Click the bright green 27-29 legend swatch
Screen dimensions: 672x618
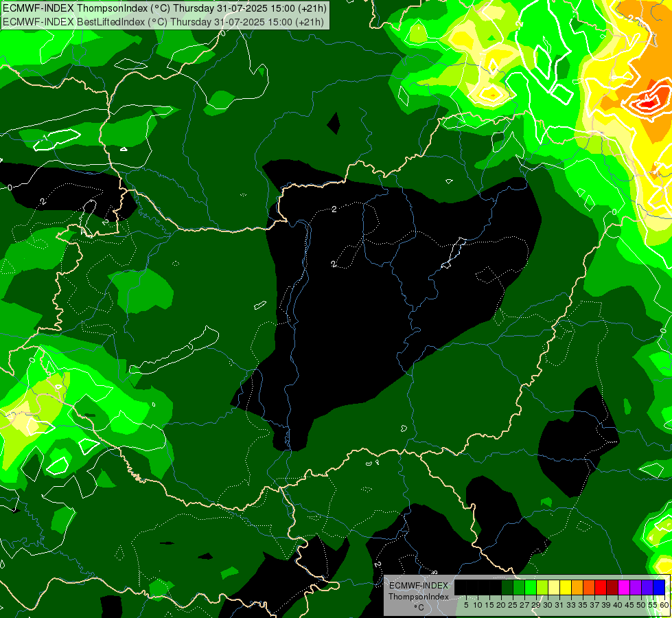coord(531,587)
